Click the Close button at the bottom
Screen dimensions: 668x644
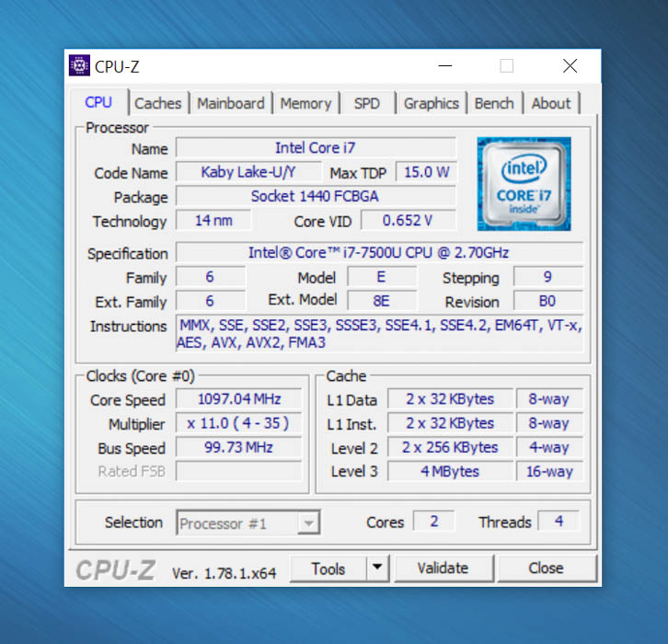547,568
